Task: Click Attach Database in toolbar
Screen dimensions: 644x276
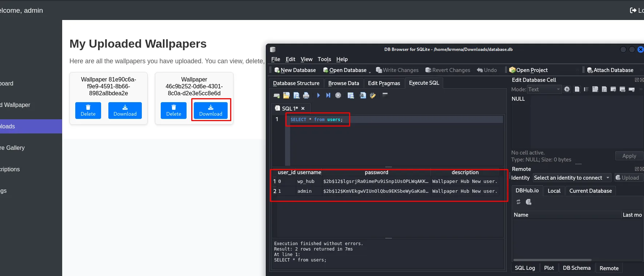Action: click(610, 70)
